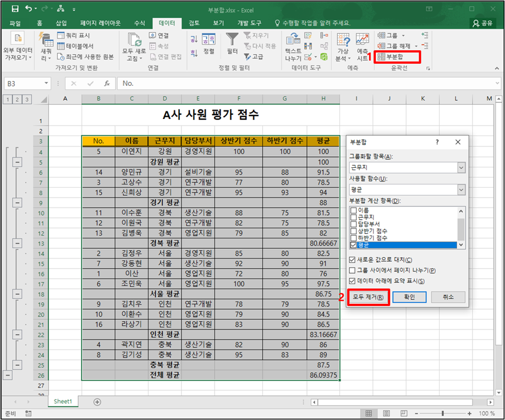Click dialog help question mark button
This screenshot has height=420, width=505.
(x=437, y=142)
